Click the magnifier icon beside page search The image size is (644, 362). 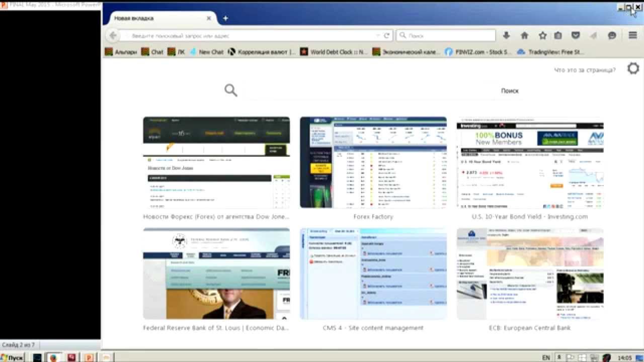[231, 90]
